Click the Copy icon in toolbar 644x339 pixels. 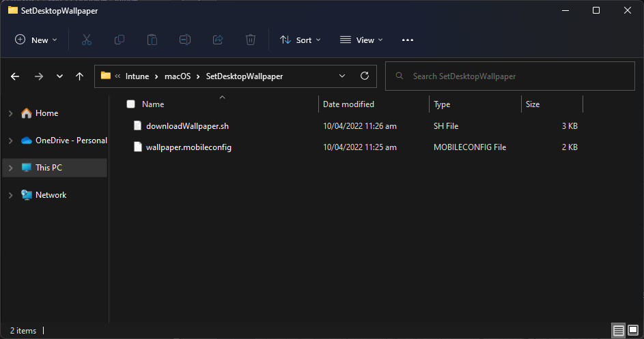[119, 40]
